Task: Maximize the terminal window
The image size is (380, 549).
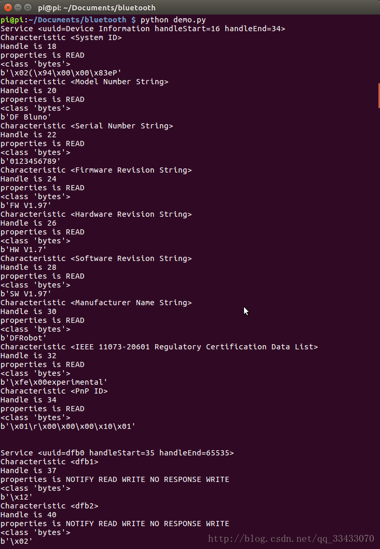Action: pyautogui.click(x=28, y=7)
